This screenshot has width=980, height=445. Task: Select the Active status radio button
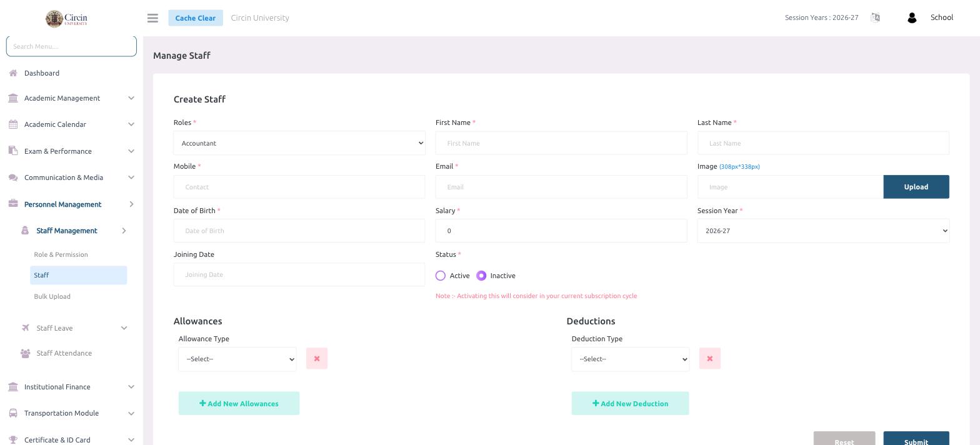click(441, 276)
